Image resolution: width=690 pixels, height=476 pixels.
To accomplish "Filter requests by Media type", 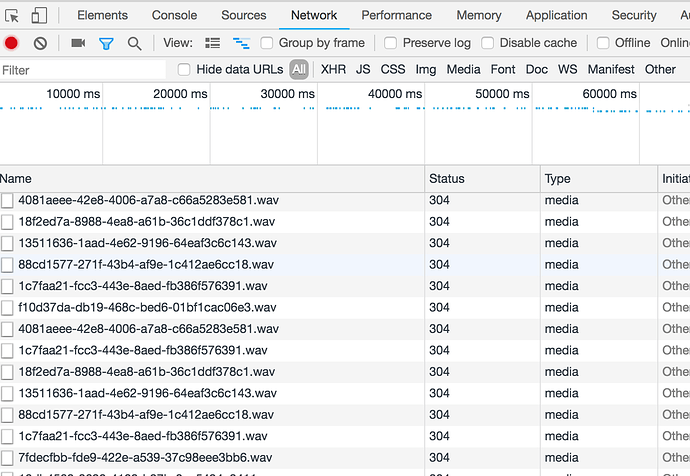I will click(x=463, y=69).
